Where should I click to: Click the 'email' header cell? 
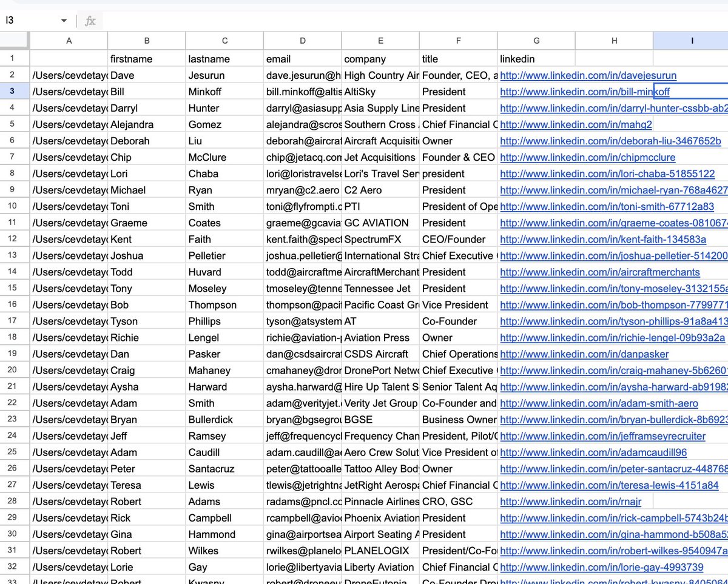tap(303, 59)
